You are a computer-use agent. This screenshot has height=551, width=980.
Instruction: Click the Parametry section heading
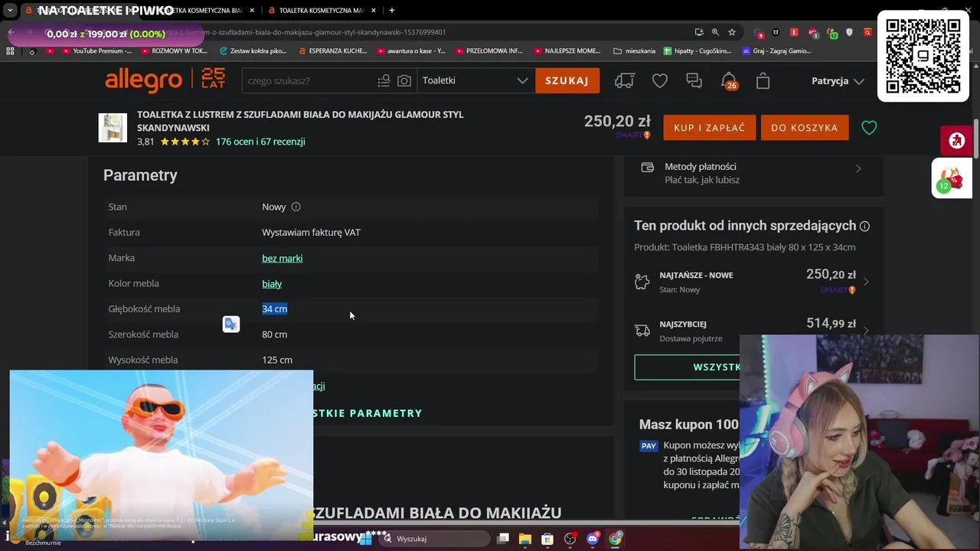[140, 175]
